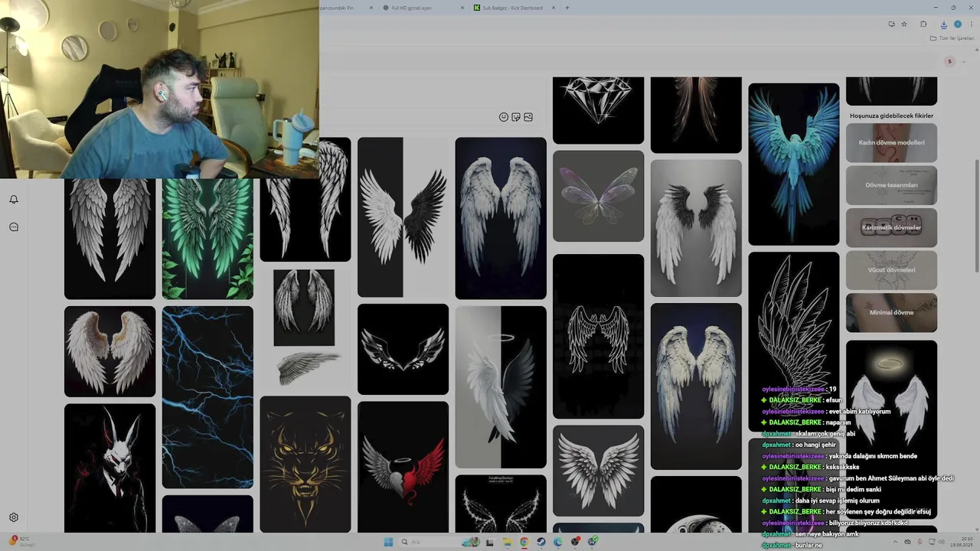Open the Pinterest settings gear in the sidebar
Image resolution: width=980 pixels, height=551 pixels.
click(14, 517)
